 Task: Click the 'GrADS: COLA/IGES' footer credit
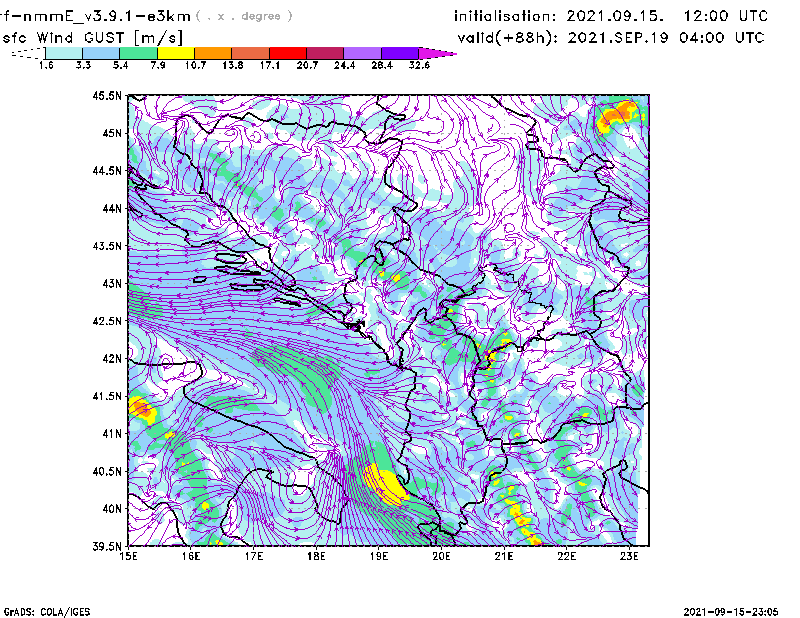click(47, 612)
